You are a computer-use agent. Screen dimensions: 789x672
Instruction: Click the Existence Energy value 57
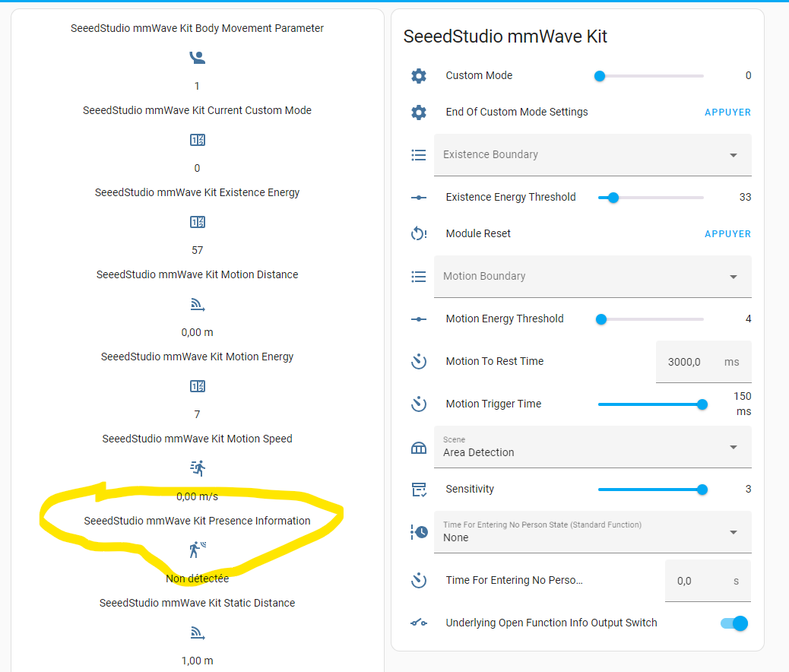tap(198, 250)
